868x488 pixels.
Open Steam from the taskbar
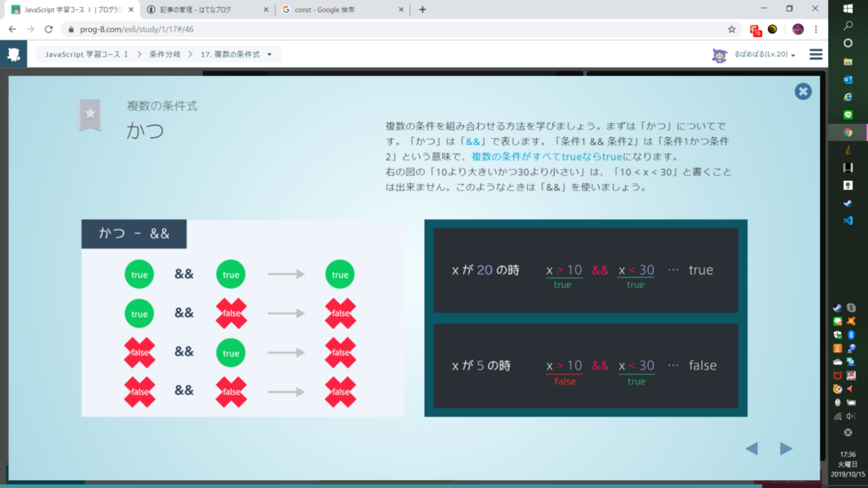(x=848, y=203)
